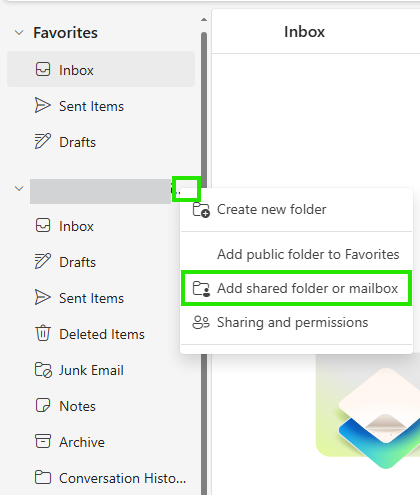Click the folder pane scrollbar up arrow
The width and height of the screenshot is (420, 495).
pyautogui.click(x=204, y=20)
